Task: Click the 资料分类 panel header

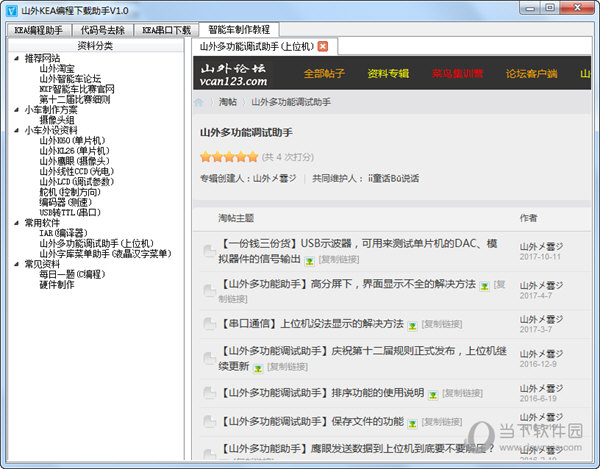Action: (x=95, y=46)
